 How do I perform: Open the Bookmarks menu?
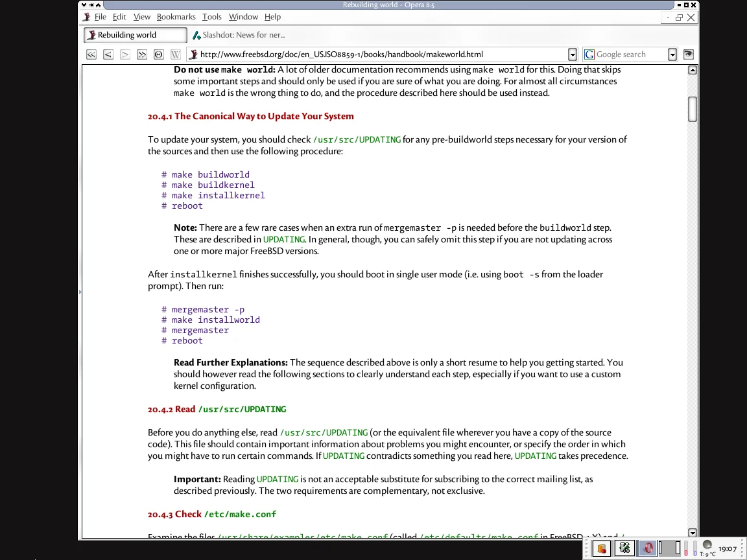(176, 17)
